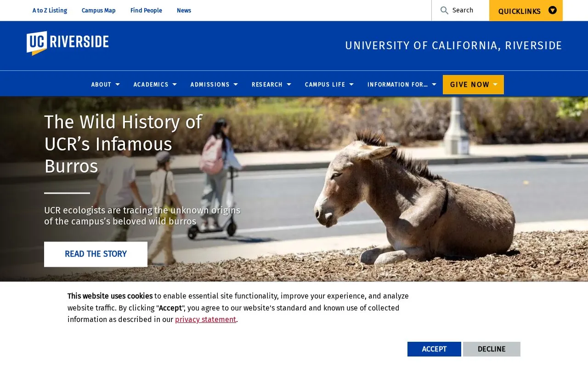Image resolution: width=588 pixels, height=368 pixels.
Task: Visit the News link
Action: [184, 11]
